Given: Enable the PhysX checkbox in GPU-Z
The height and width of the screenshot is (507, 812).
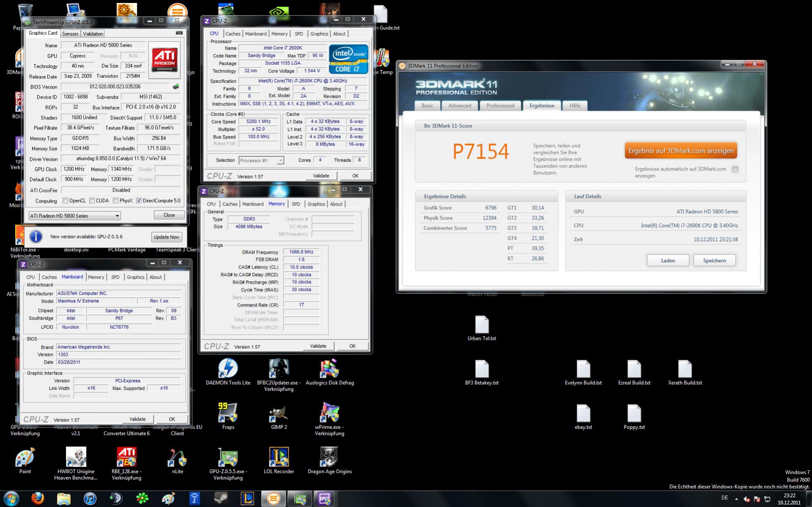Looking at the screenshot, I should pos(116,201).
